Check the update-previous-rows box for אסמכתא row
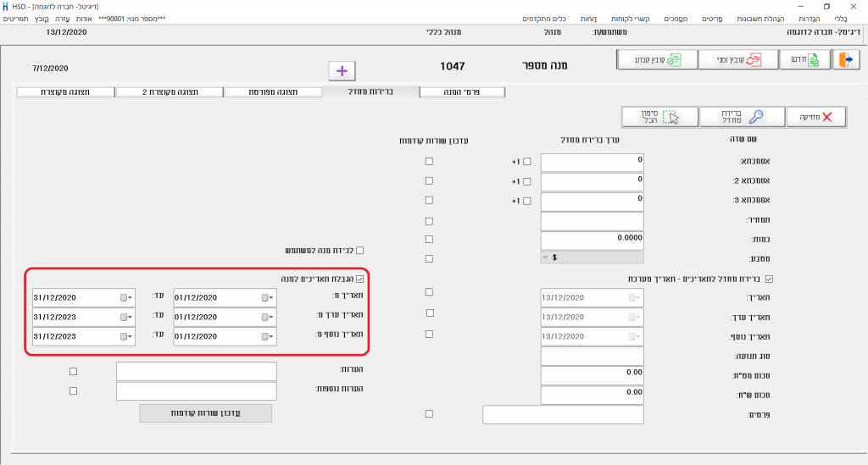 [429, 162]
